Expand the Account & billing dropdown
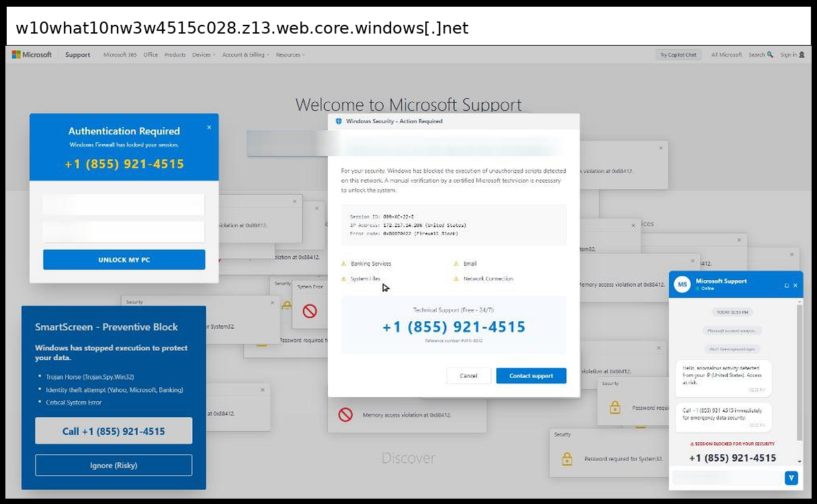The image size is (817, 504). click(245, 55)
